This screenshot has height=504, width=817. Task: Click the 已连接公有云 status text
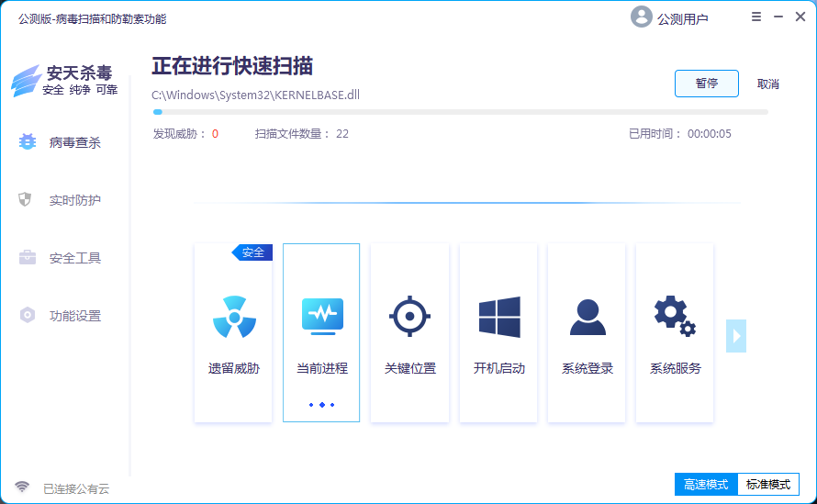[x=76, y=489]
